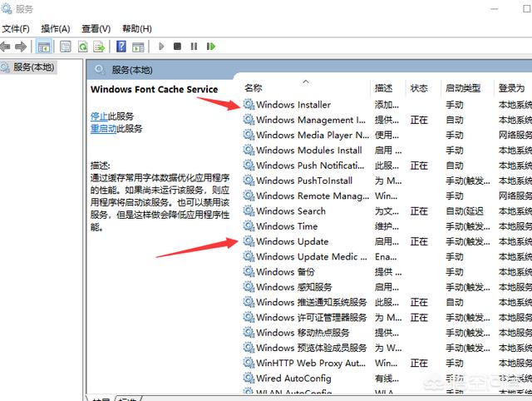Viewport: 532px width, 401px height.
Task: Select Windows Media Player N... service name
Action: (313, 135)
